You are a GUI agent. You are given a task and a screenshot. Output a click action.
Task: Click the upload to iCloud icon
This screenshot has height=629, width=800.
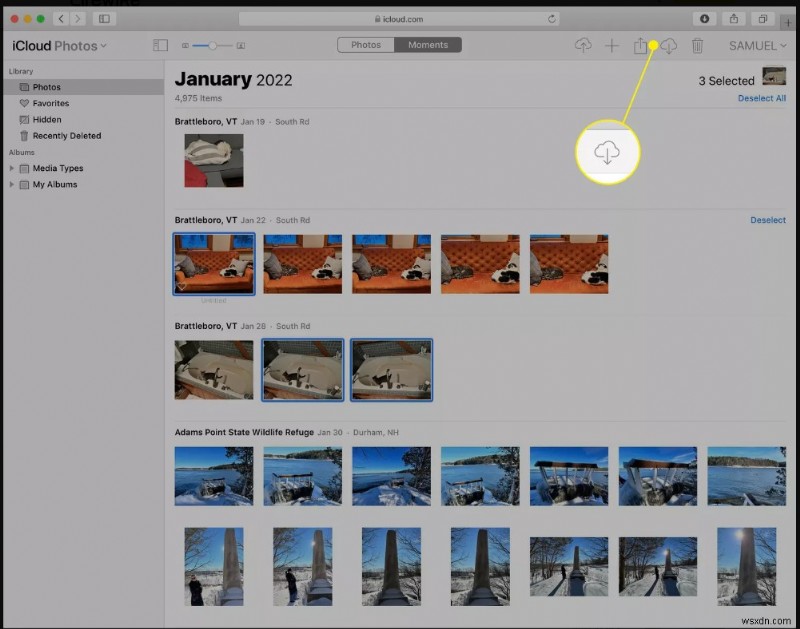click(x=583, y=45)
